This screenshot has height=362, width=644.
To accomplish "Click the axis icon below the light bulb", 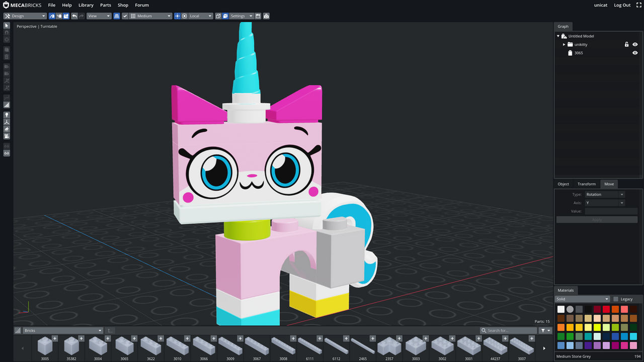I will point(7,122).
